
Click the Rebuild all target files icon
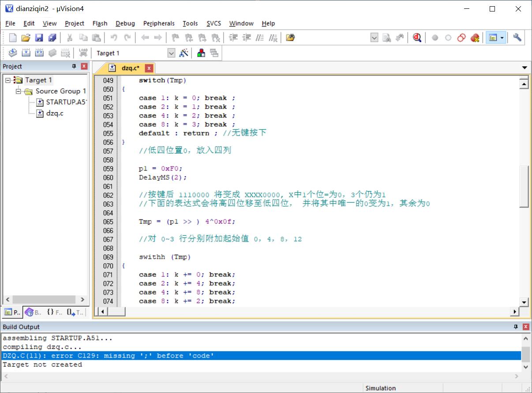point(39,53)
